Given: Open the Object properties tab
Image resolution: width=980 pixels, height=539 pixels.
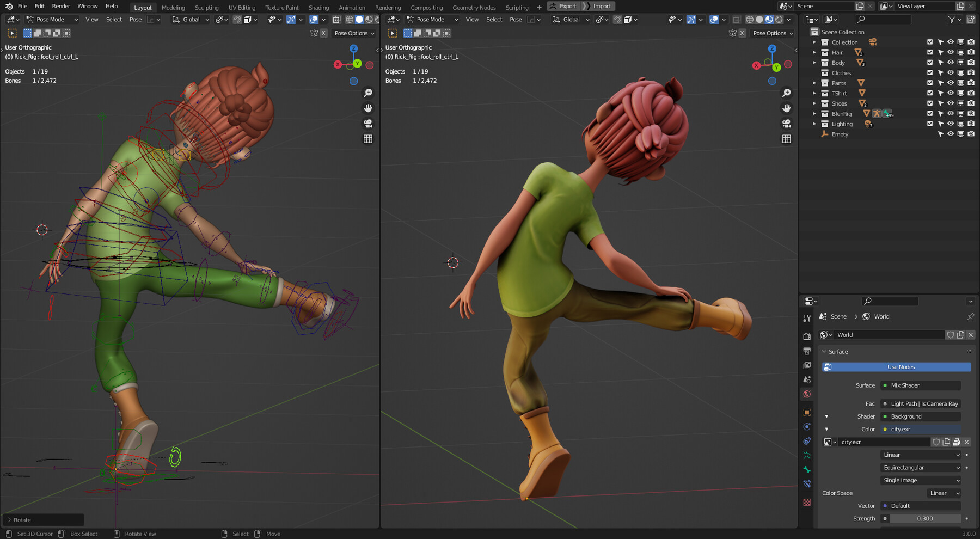Looking at the screenshot, I should click(807, 413).
